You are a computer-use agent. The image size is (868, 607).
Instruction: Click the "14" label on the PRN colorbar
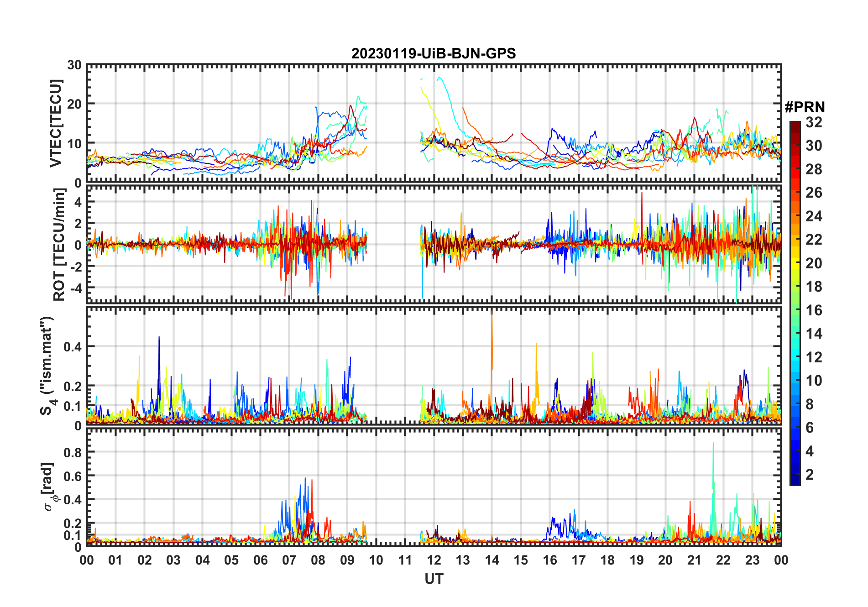814,334
